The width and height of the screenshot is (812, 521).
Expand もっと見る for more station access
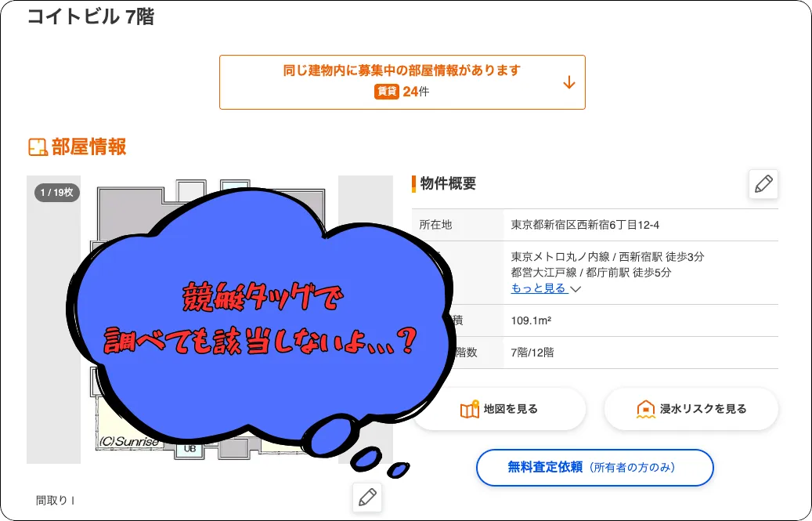point(539,288)
